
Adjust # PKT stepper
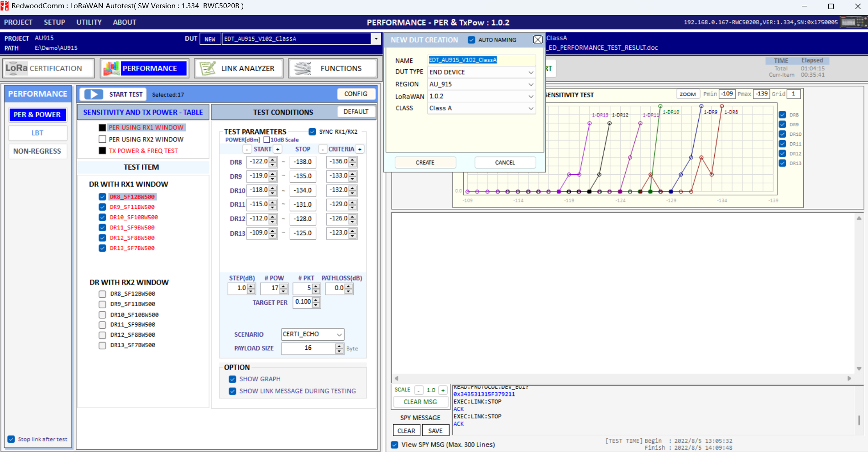(316, 288)
